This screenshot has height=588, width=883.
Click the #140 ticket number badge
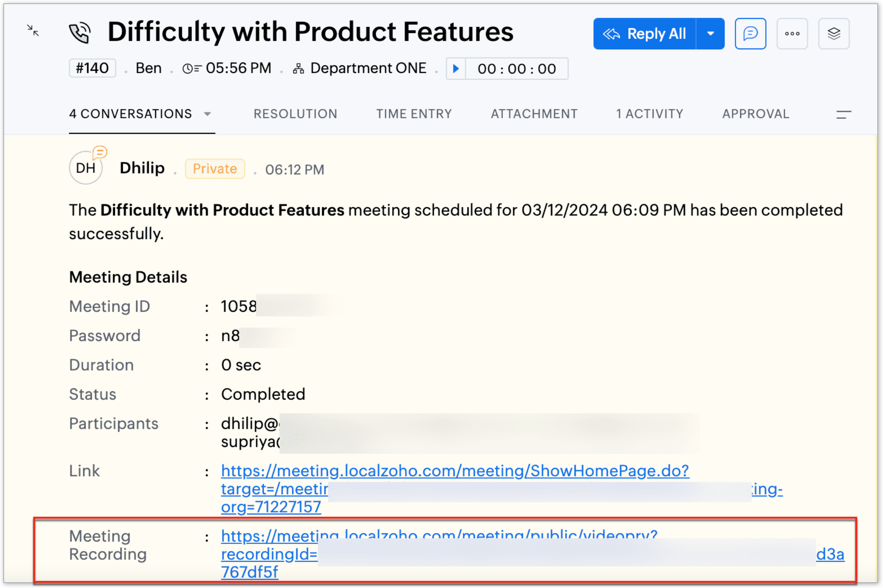coord(92,68)
